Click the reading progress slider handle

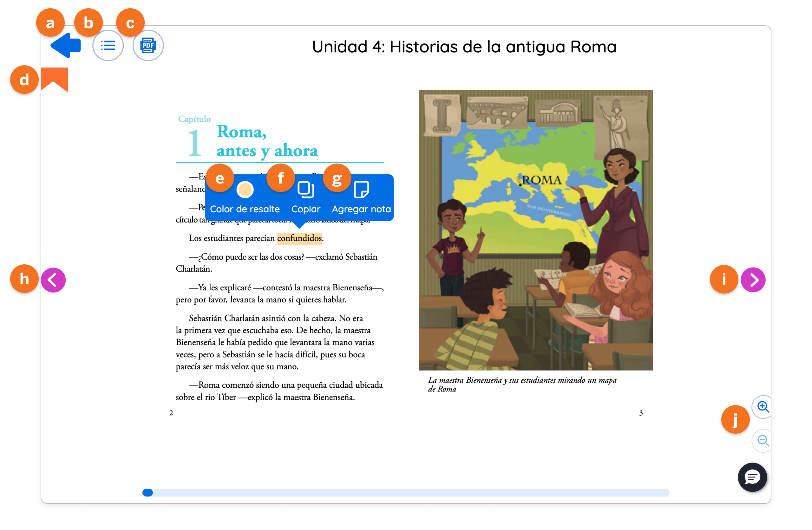[148, 492]
